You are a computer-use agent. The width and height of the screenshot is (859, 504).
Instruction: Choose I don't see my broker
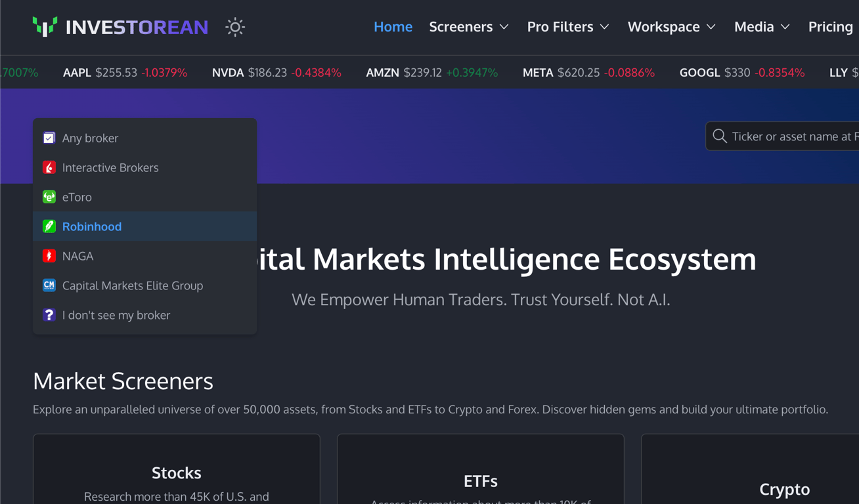(144, 315)
